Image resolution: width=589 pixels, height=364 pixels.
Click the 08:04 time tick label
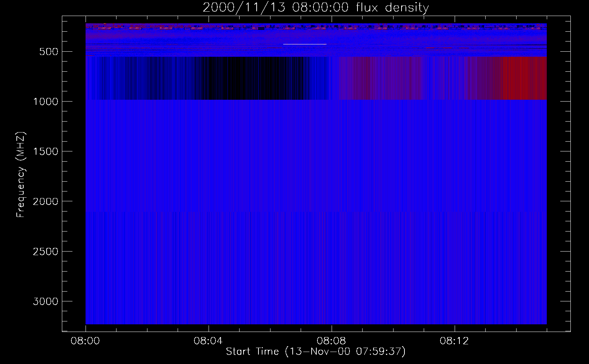click(208, 341)
